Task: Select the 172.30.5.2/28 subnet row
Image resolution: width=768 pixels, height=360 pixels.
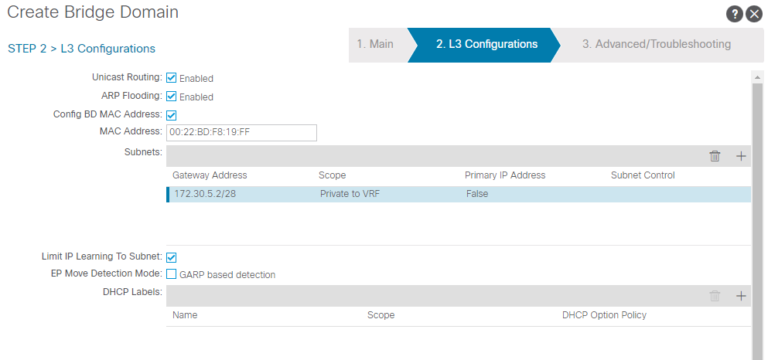Action: pyautogui.click(x=458, y=194)
